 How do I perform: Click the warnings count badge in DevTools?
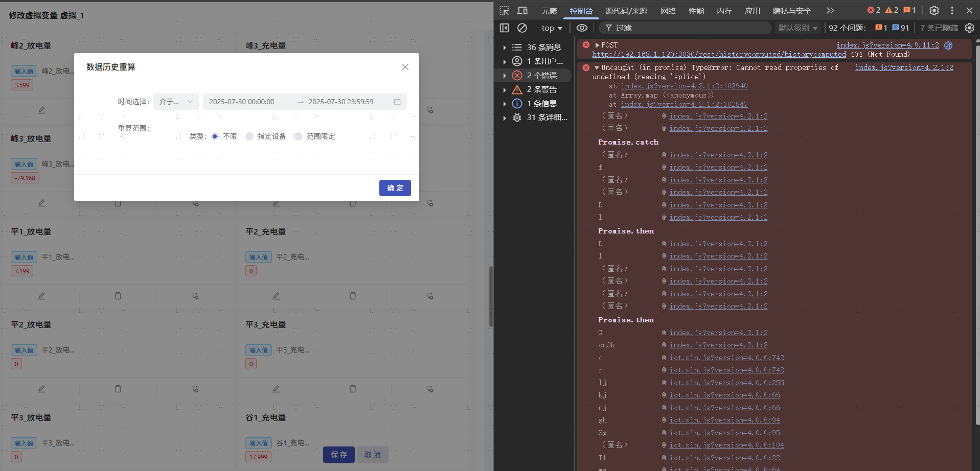tap(892, 10)
